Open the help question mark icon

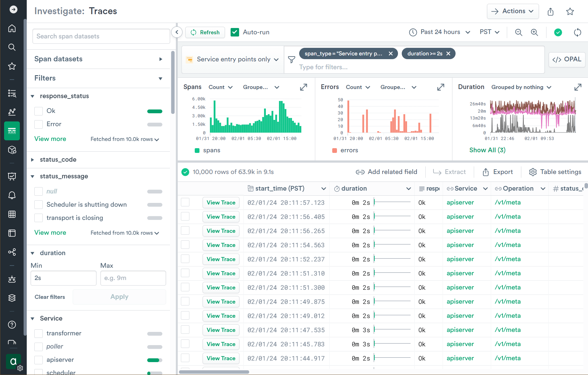tap(12, 325)
